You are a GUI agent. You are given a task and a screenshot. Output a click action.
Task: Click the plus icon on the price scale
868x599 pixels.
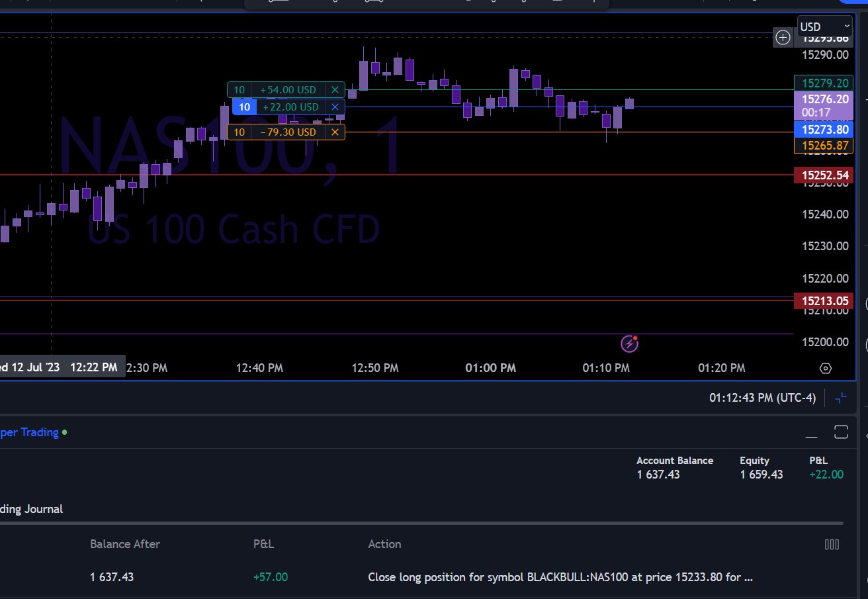pyautogui.click(x=783, y=38)
